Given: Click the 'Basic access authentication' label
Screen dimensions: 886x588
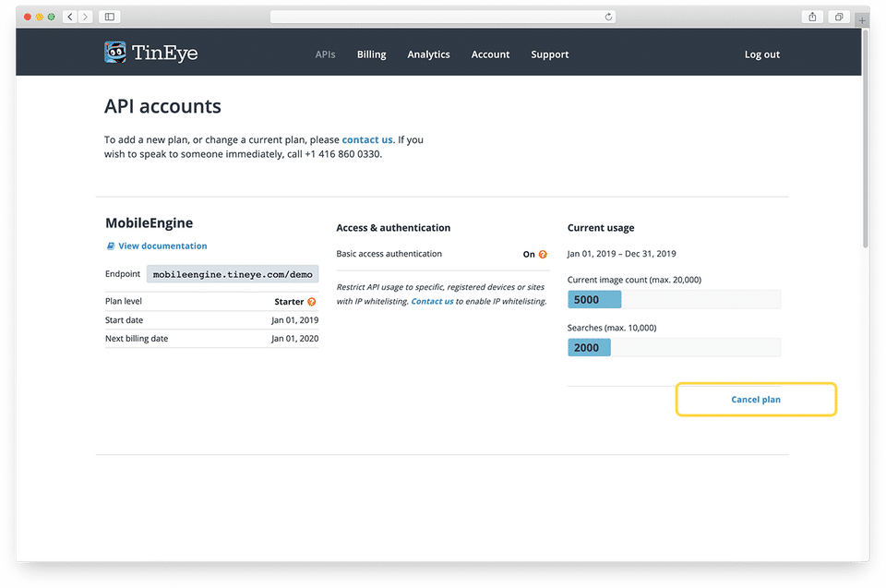Looking at the screenshot, I should (x=389, y=254).
